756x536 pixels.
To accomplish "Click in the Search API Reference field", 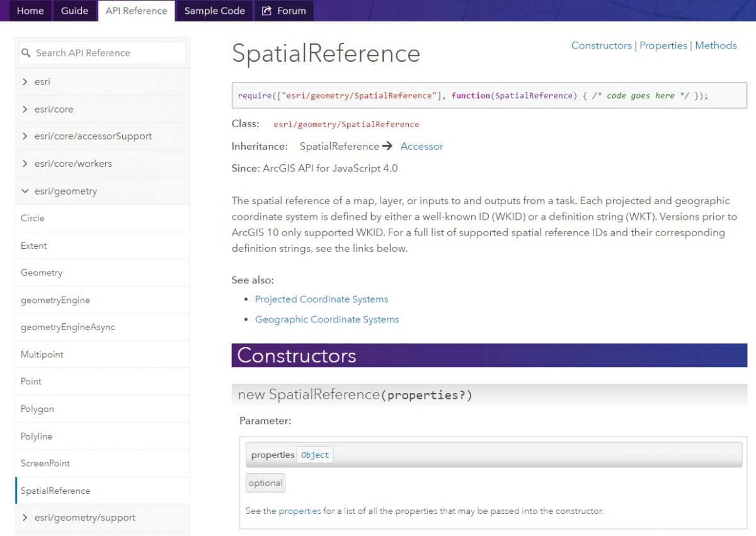I will [x=107, y=53].
